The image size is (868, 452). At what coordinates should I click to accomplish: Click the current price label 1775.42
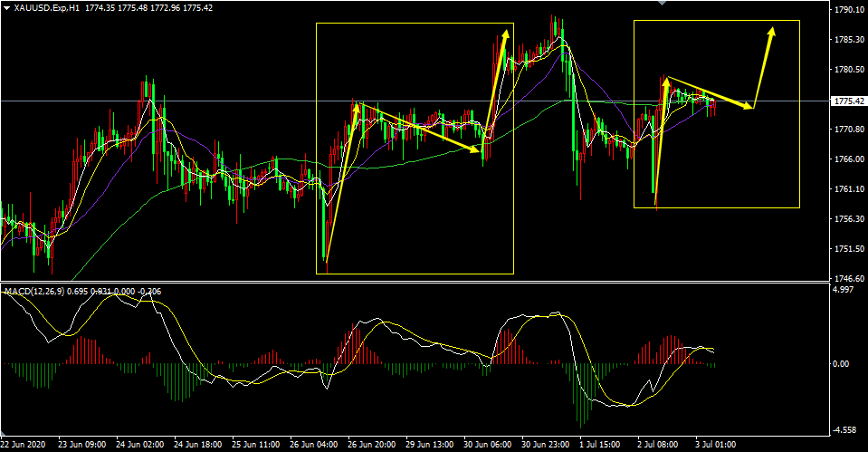(x=848, y=101)
